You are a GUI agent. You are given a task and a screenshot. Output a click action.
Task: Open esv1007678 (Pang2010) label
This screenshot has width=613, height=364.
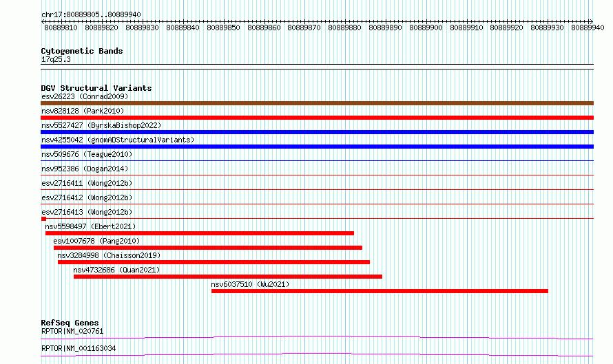point(96,241)
